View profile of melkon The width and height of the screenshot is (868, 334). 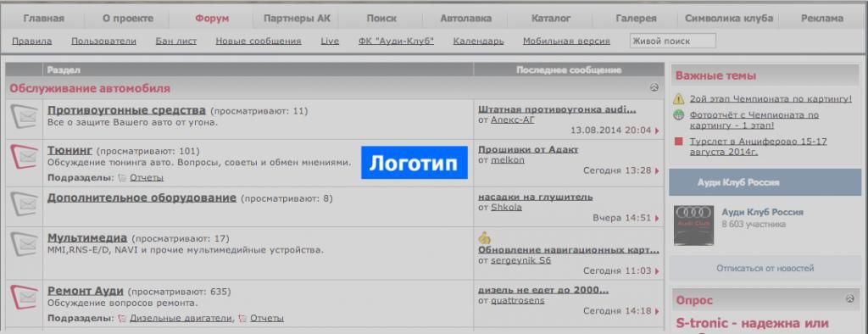[x=508, y=159]
